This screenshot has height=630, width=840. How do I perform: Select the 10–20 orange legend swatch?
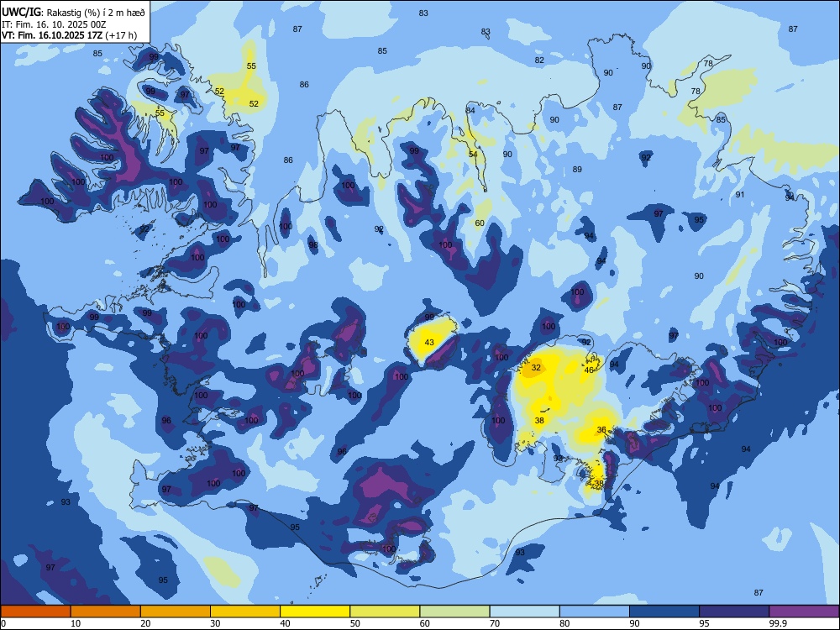106,612
